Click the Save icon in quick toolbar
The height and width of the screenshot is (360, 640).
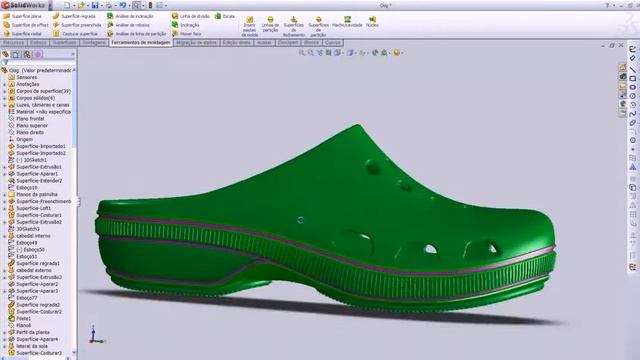95,5
